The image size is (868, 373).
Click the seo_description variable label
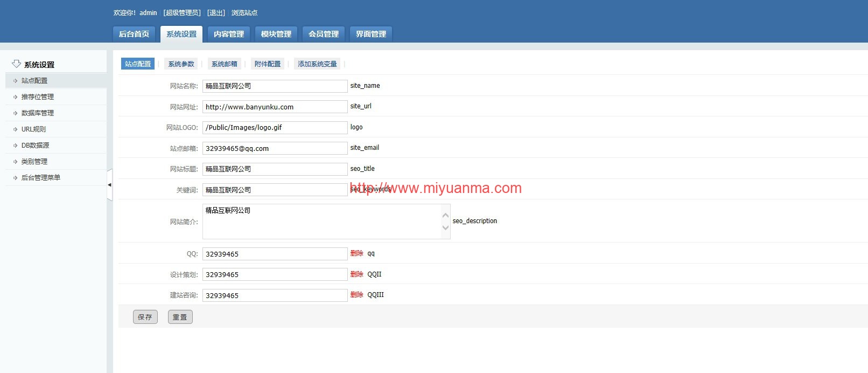tap(475, 221)
